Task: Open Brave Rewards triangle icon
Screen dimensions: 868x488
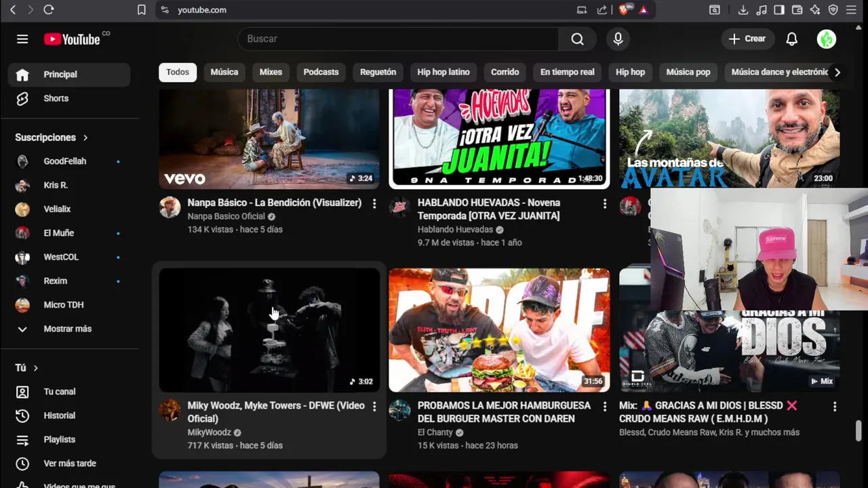Action: coord(643,9)
